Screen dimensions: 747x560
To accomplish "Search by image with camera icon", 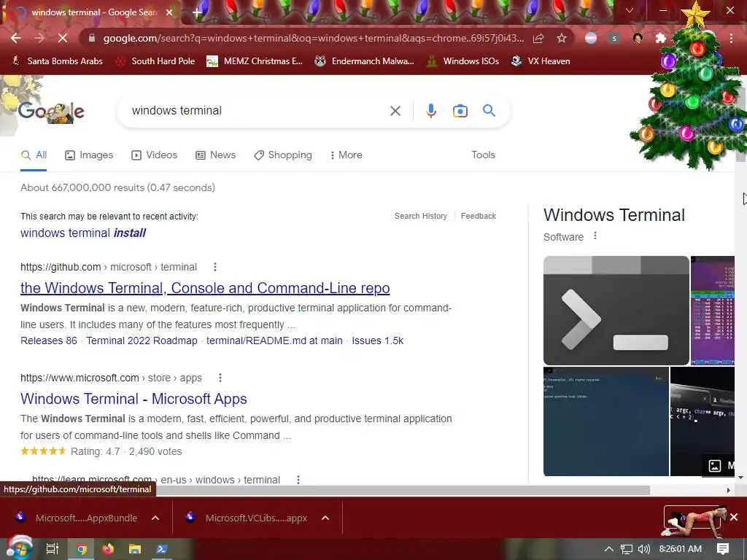I will point(460,111).
